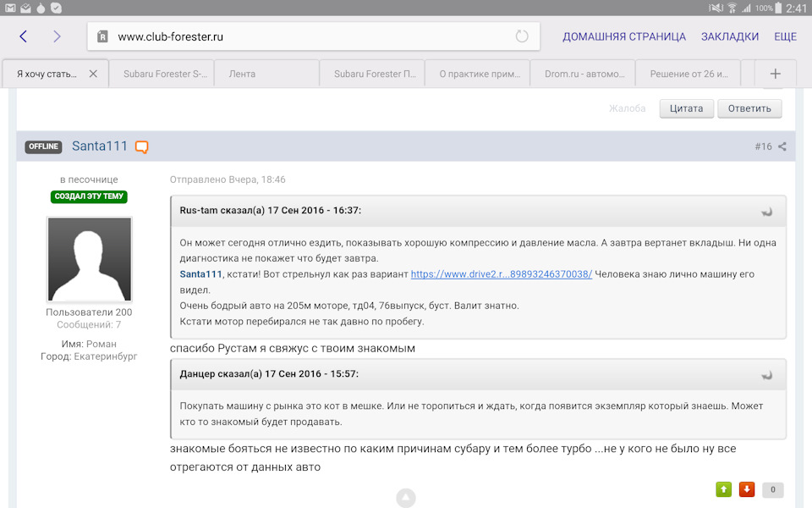Image resolution: width=812 pixels, height=508 pixels.
Task: Reload the page with refresh icon
Action: [522, 36]
